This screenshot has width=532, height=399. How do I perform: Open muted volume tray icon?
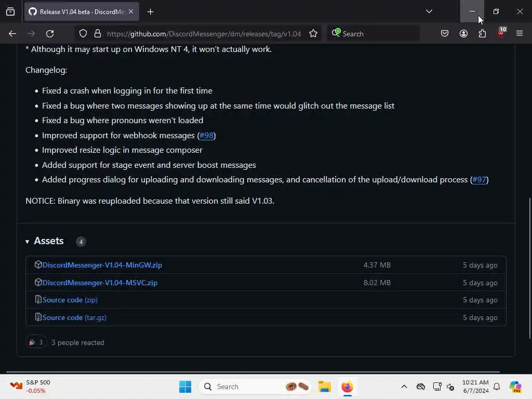450,387
